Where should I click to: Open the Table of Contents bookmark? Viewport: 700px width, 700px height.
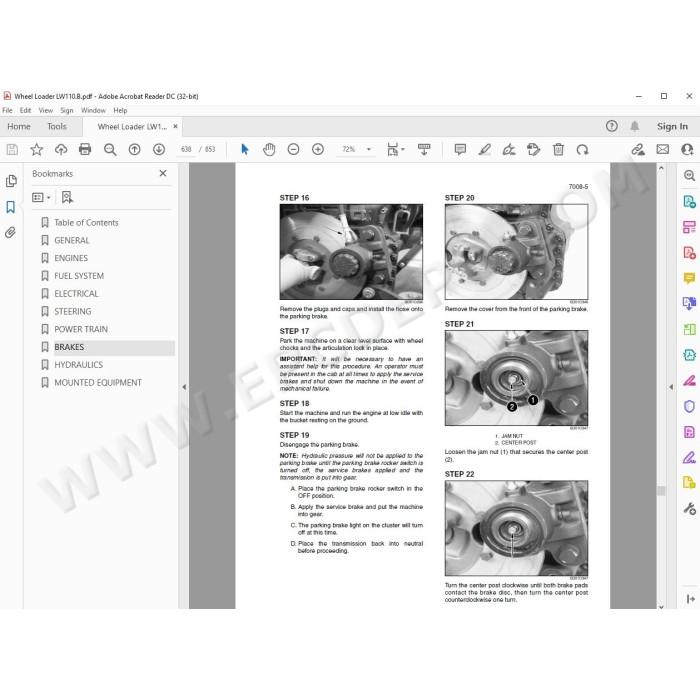pos(86,222)
